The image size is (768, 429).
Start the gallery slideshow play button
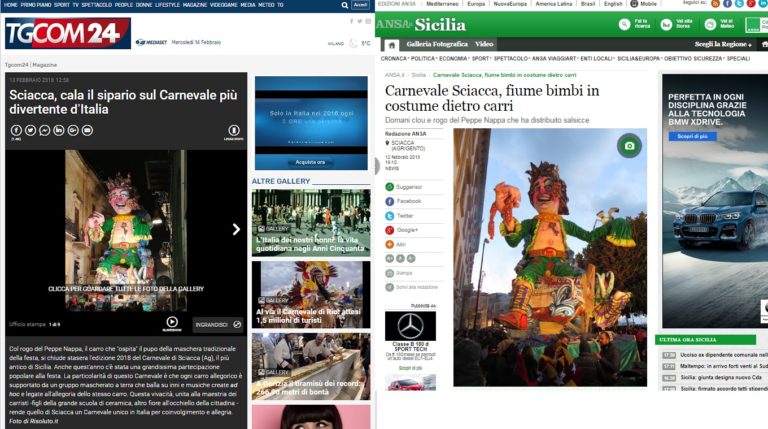point(172,322)
